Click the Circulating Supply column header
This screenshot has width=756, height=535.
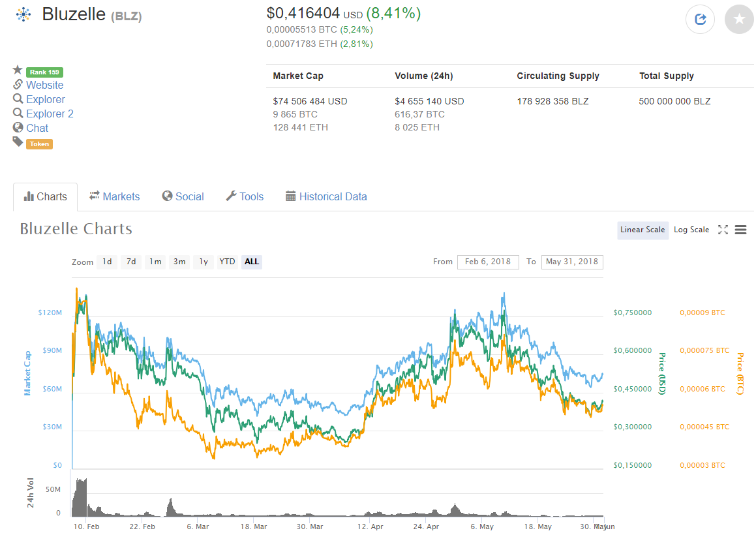tap(558, 76)
